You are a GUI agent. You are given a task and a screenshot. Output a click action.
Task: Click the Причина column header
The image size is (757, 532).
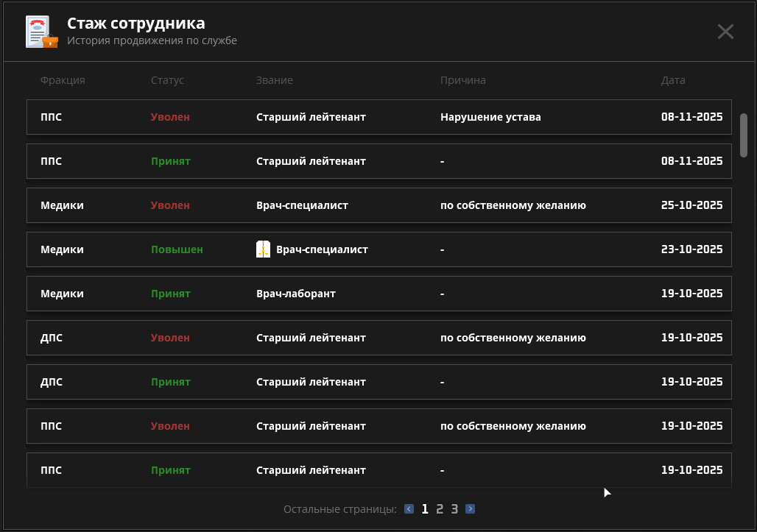(462, 80)
